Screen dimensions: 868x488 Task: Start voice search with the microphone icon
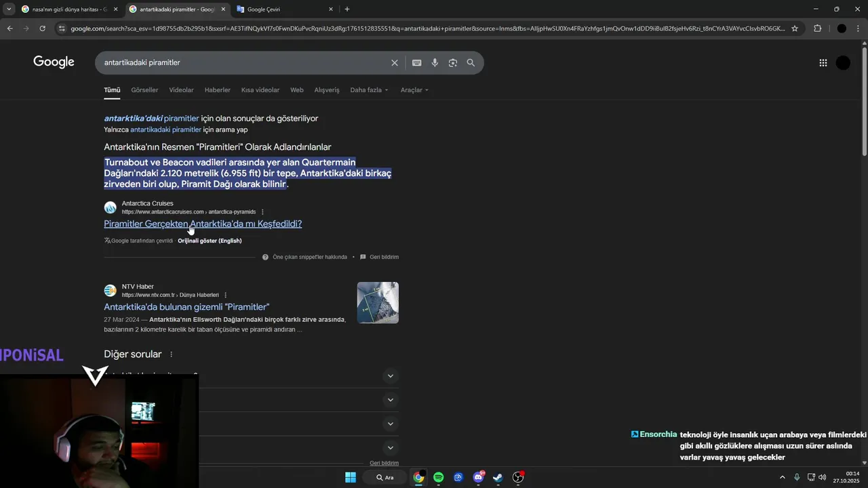pos(435,62)
